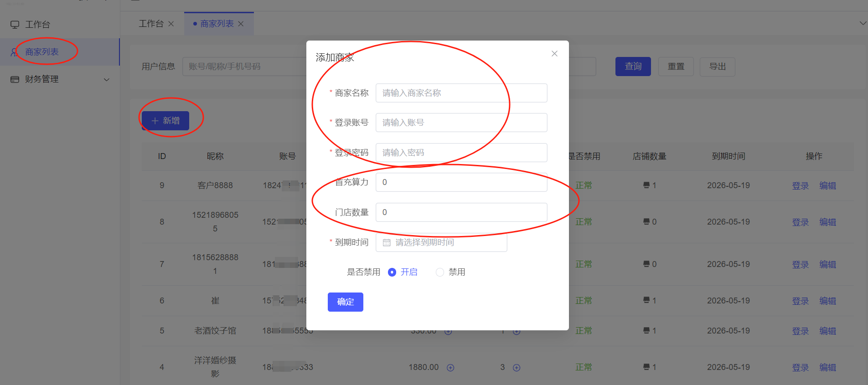This screenshot has width=868, height=385.
Task: Click the 商家名称 input field
Action: [461, 93]
